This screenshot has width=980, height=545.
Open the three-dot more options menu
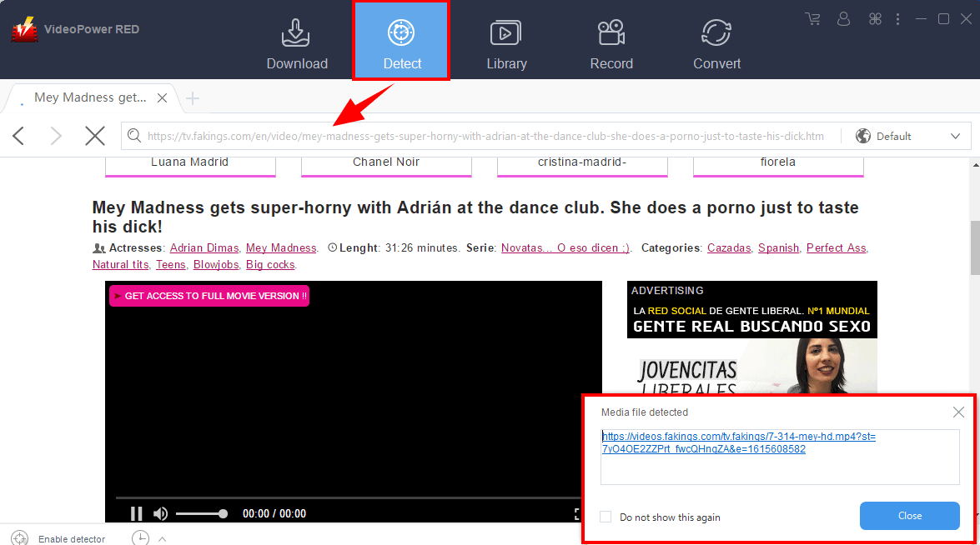tap(898, 18)
